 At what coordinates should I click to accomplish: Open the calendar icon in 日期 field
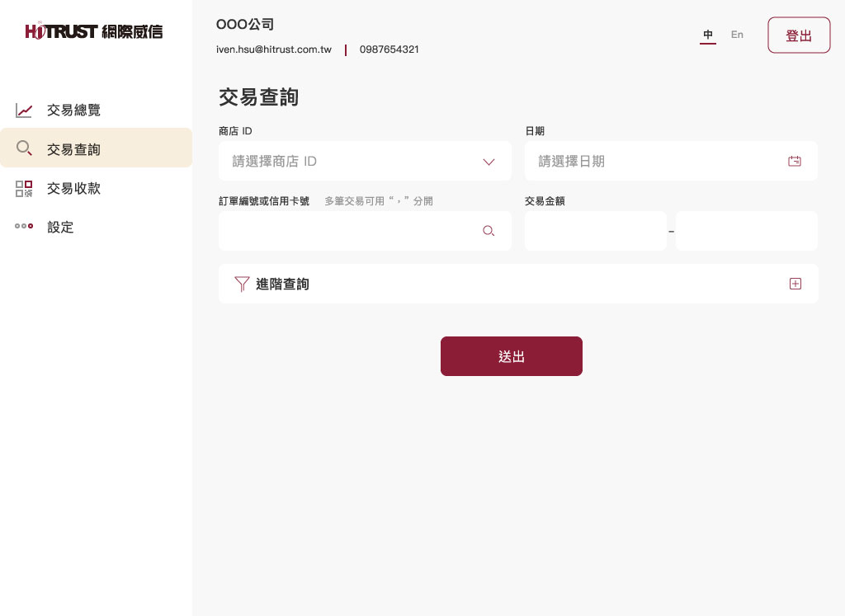click(795, 162)
